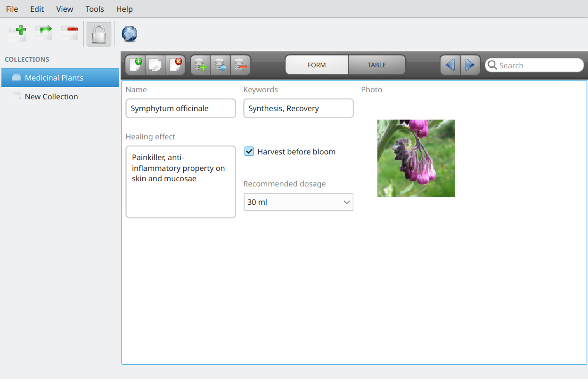
Task: Open the File menu
Action: coord(12,9)
